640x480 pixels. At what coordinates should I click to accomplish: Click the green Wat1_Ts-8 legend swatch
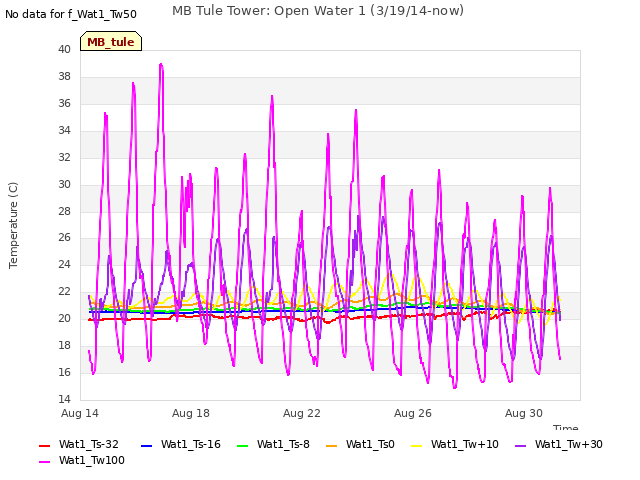[242, 446]
